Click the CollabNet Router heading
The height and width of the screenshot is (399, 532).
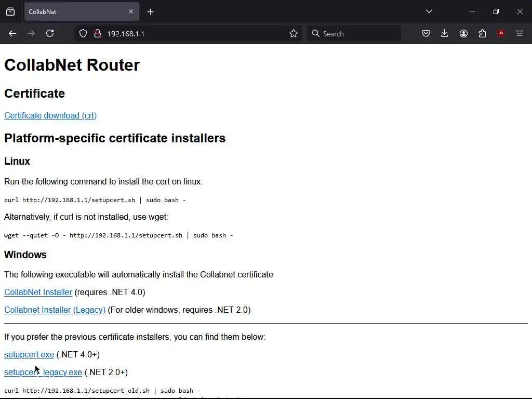(72, 65)
